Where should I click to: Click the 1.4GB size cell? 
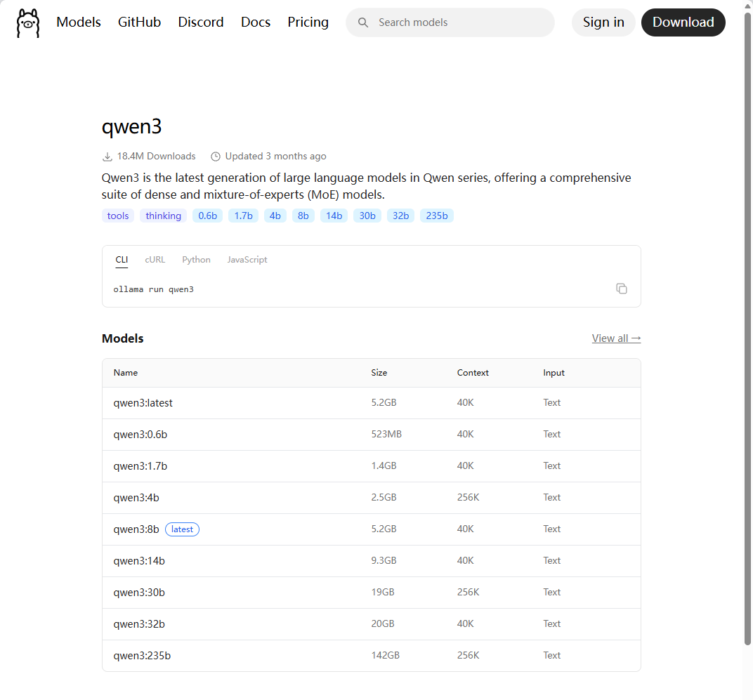(384, 465)
